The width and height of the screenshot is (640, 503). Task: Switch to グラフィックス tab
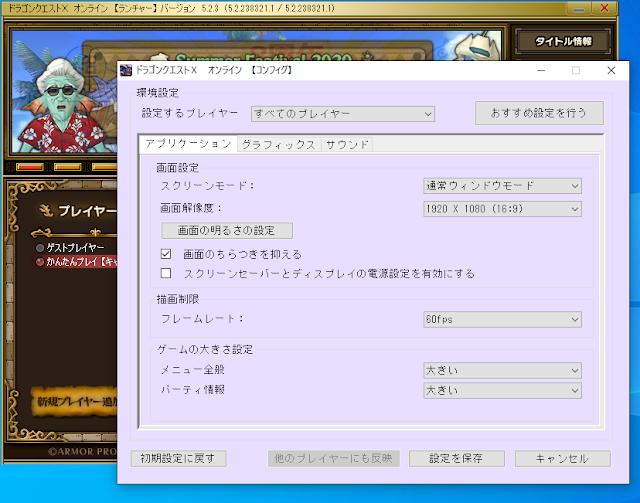click(279, 145)
